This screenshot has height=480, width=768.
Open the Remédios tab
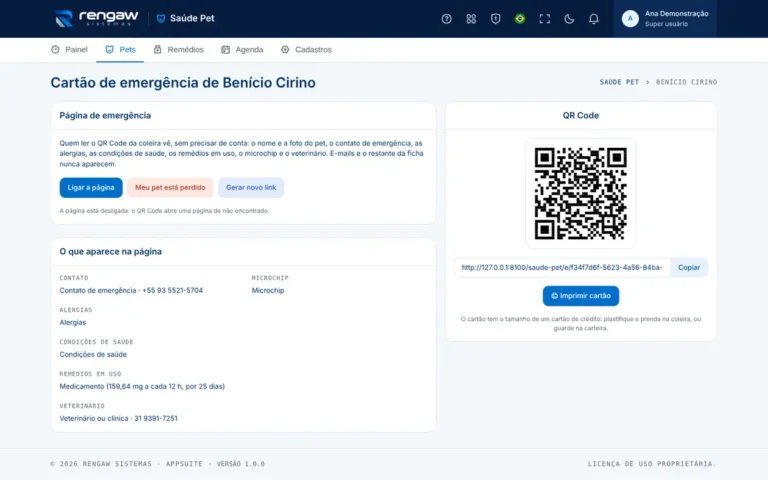click(178, 49)
